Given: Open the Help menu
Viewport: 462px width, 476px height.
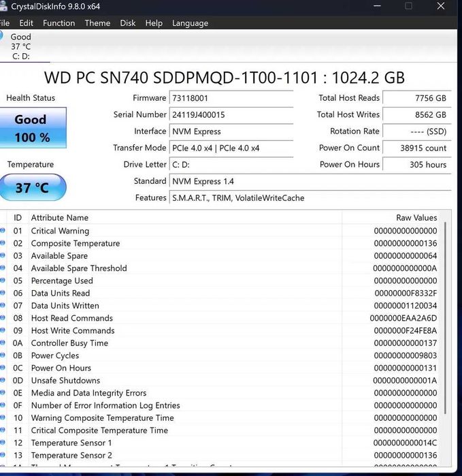Looking at the screenshot, I should tap(154, 23).
